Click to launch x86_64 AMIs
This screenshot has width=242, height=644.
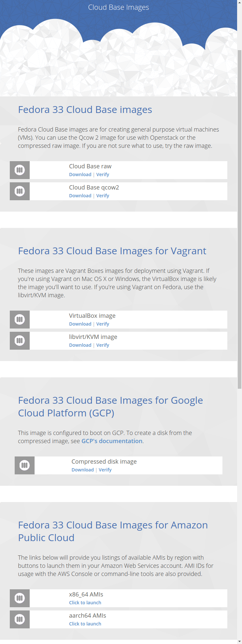(85, 603)
